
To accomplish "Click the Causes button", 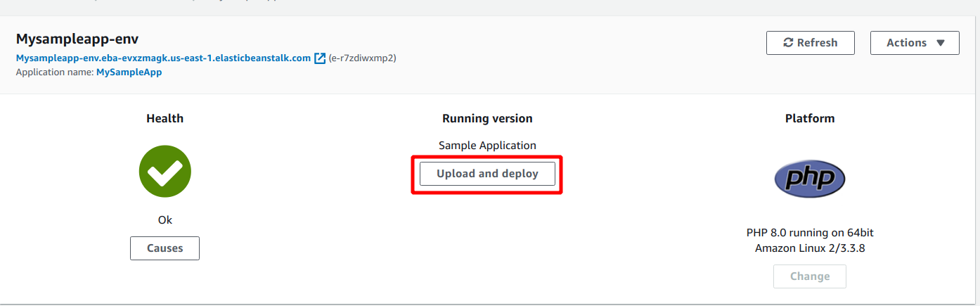I will pos(165,248).
